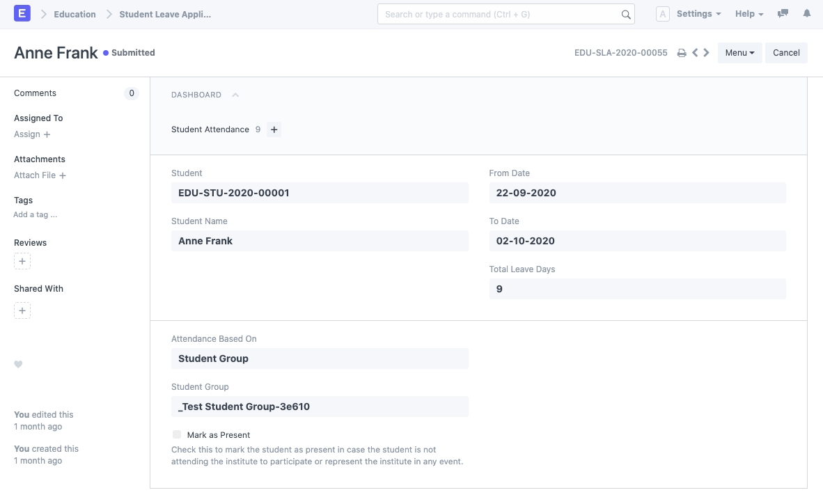Toggle the Mark as Present checkbox
Viewport: 823px width, 504px height.
tap(177, 434)
